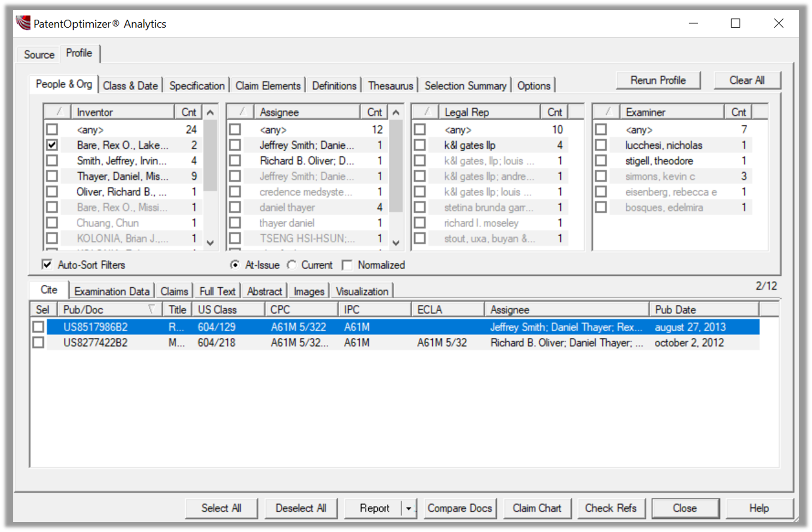
Task: Open the Class & Date tab
Action: (x=130, y=86)
